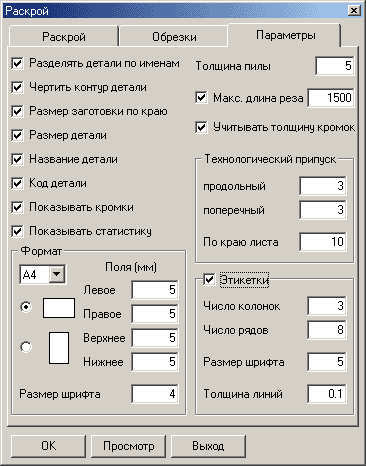Toggle 'Учитывать толщину кромок' option
The image size is (366, 466).
tap(201, 127)
